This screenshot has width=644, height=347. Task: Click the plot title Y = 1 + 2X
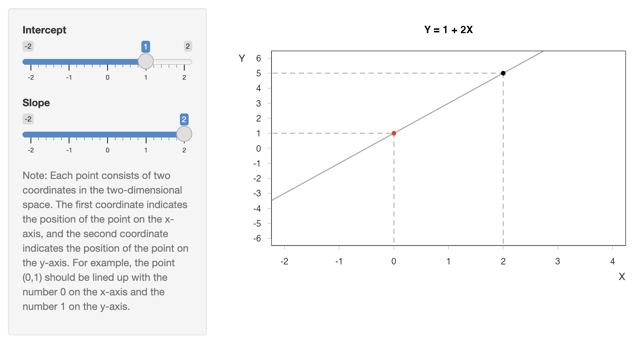click(x=448, y=30)
